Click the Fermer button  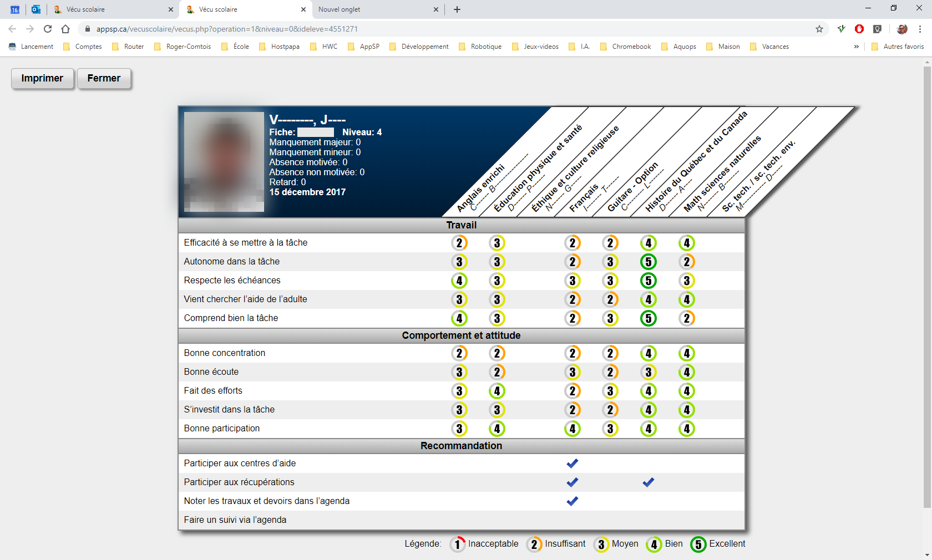coord(104,78)
